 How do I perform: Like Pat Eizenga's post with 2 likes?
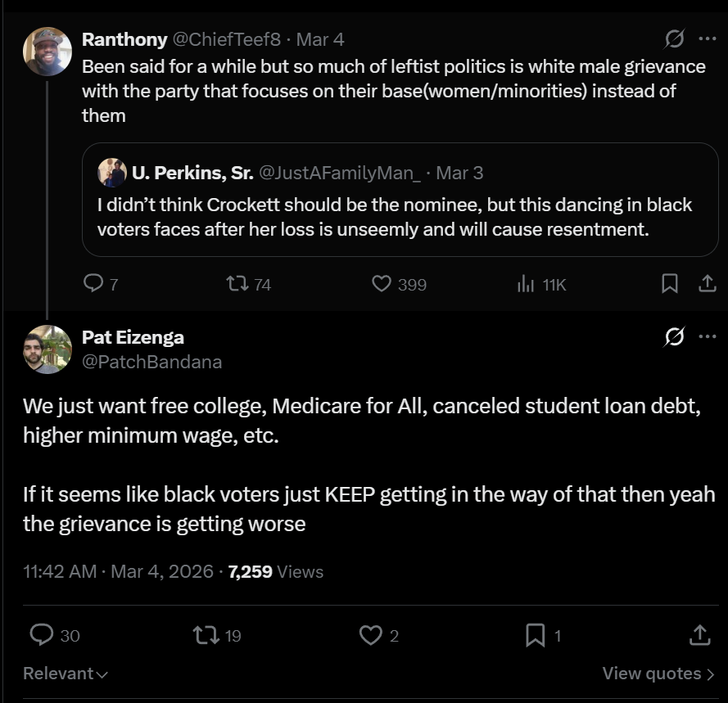click(371, 635)
